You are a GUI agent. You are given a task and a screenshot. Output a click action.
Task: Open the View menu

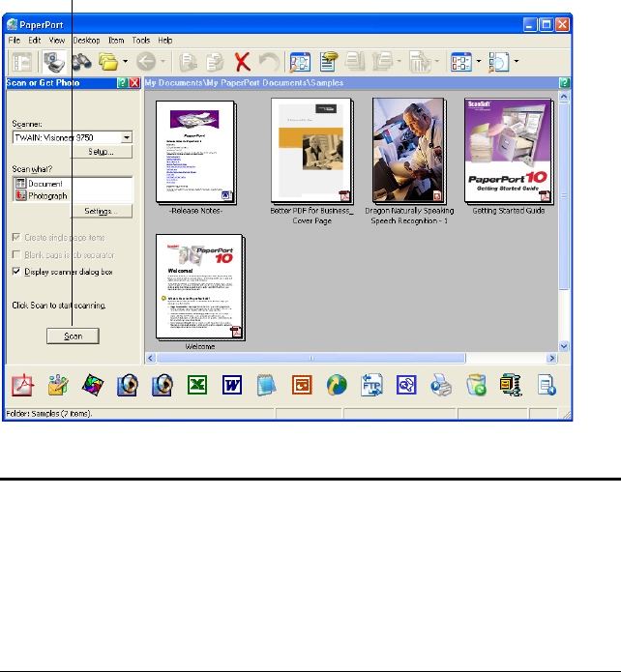tap(57, 41)
